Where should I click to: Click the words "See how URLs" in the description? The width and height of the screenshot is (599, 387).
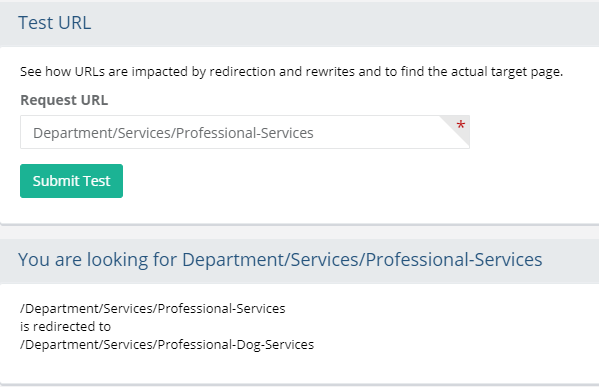point(62,71)
